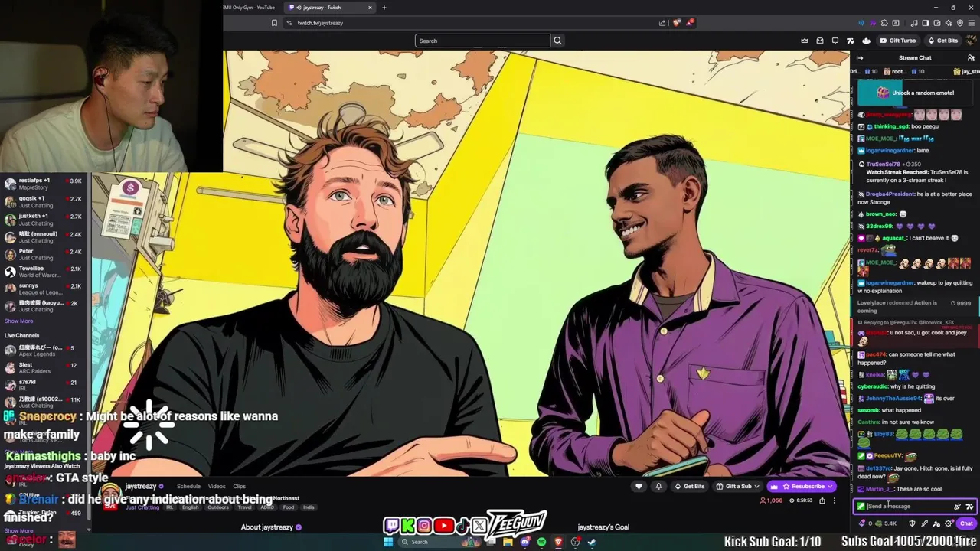The height and width of the screenshot is (551, 980).
Task: Click purple Chat send button
Action: (x=967, y=523)
